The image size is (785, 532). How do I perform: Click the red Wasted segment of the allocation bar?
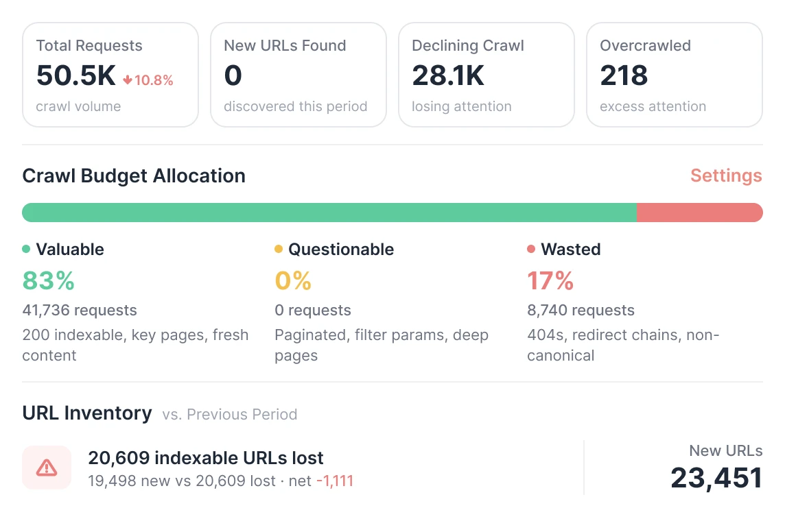coord(700,213)
